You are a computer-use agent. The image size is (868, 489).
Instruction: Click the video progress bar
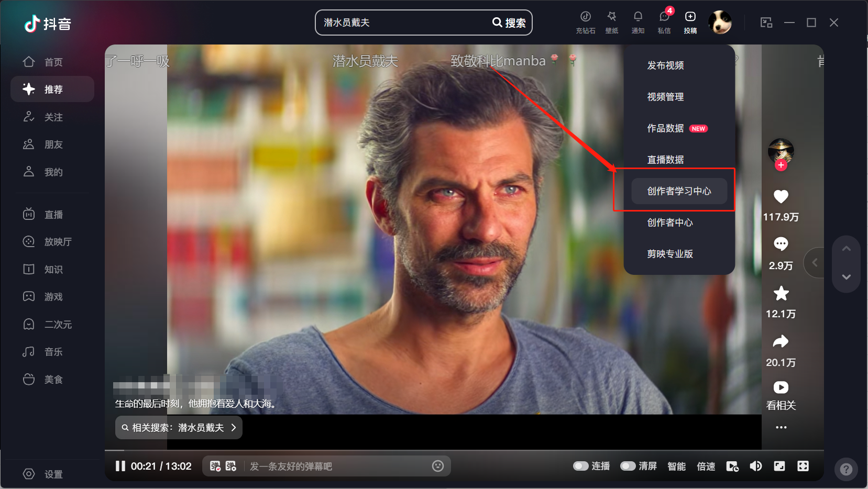(x=367, y=450)
